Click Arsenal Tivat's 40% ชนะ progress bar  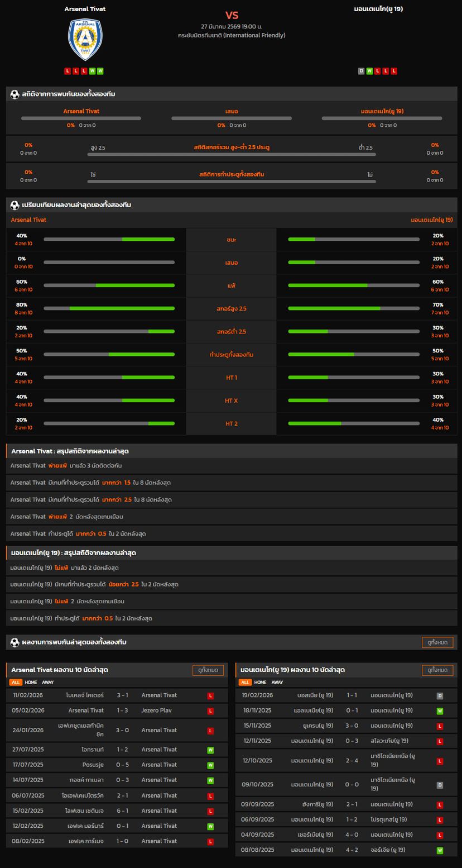point(109,240)
